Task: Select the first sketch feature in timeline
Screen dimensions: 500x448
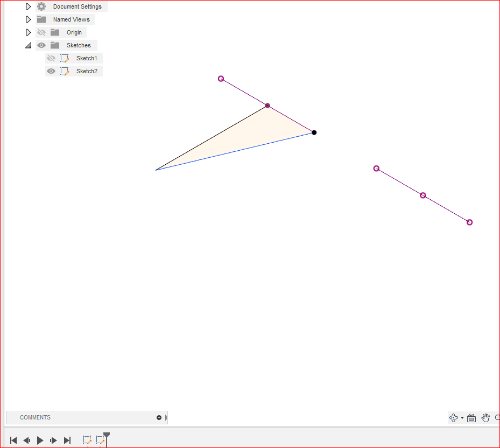Action: 87,440
